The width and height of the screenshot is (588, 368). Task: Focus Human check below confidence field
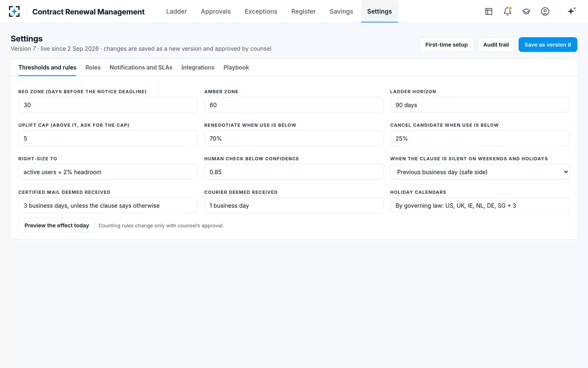(x=294, y=172)
